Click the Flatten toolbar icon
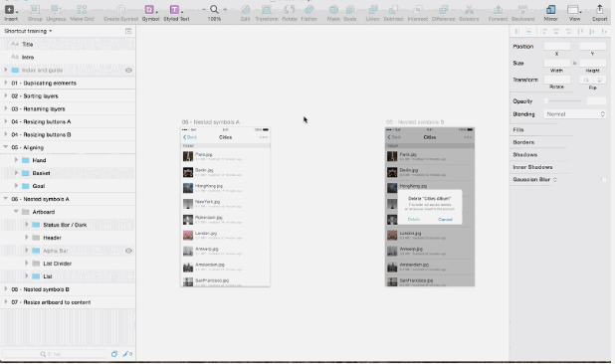 point(309,10)
